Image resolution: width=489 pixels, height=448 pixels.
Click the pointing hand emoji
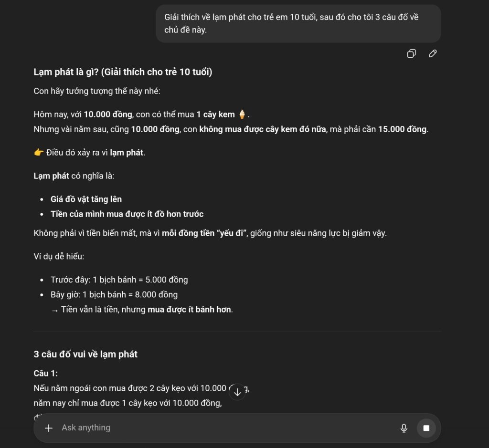click(39, 153)
